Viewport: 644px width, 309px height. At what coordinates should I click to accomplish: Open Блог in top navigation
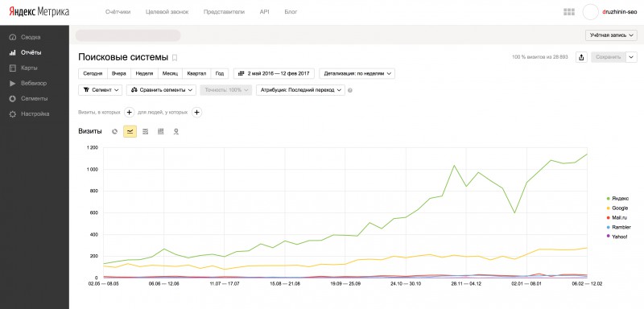[x=291, y=12]
